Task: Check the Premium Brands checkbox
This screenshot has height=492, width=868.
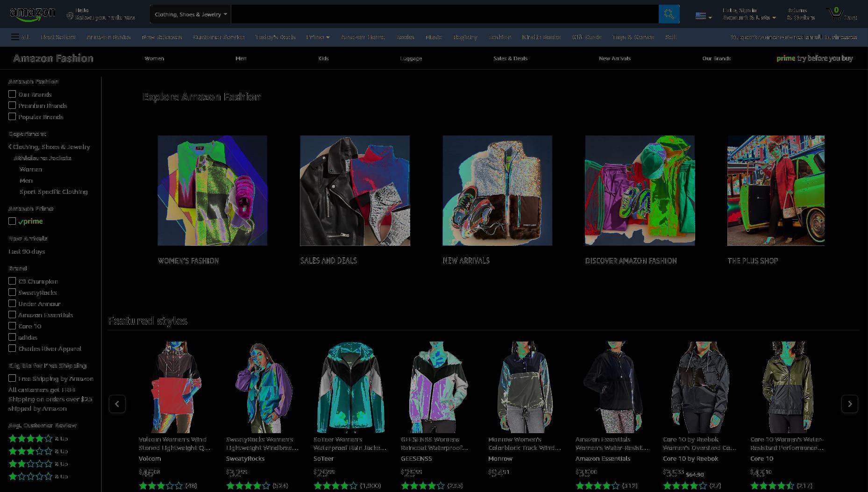Action: point(12,105)
